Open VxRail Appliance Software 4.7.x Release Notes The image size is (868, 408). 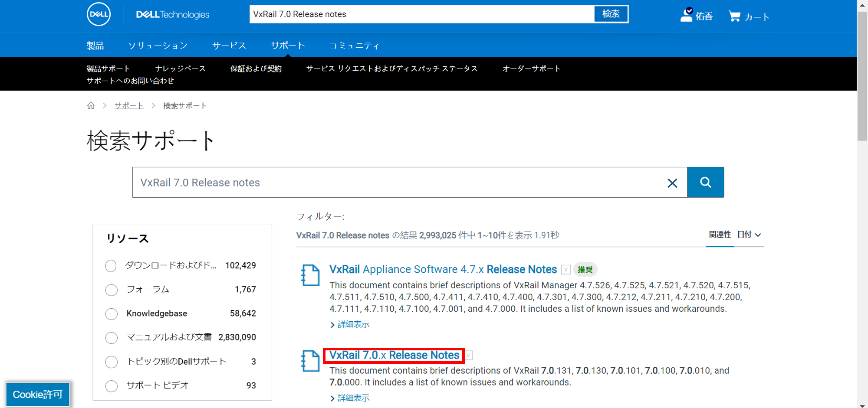[x=443, y=269]
